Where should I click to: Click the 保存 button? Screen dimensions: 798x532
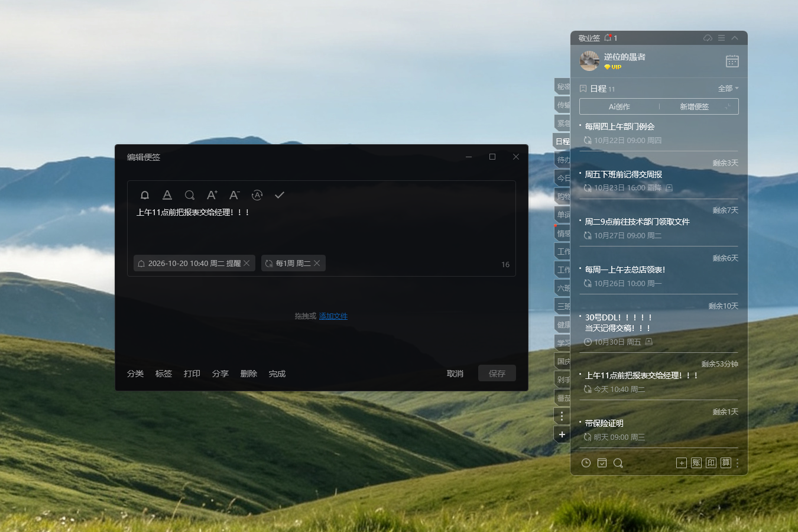(x=497, y=374)
